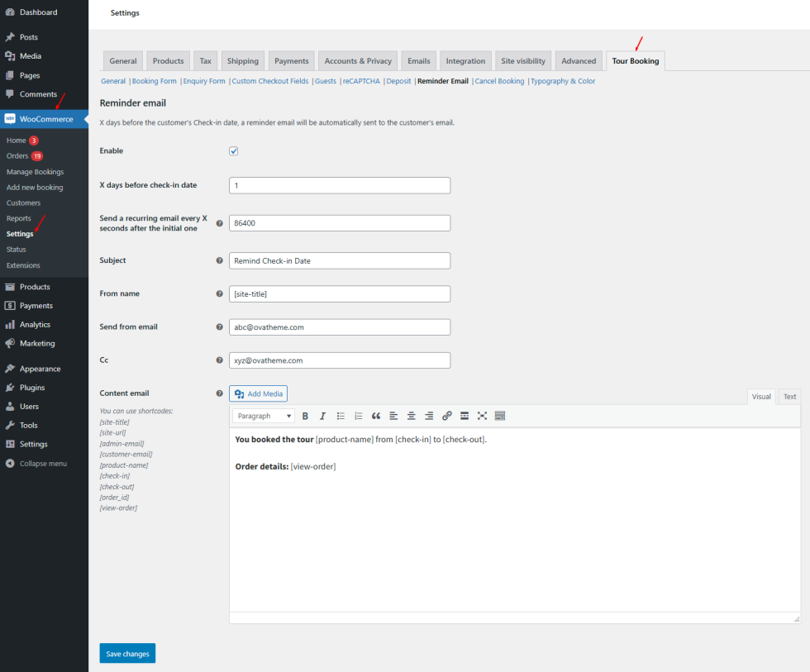The width and height of the screenshot is (810, 672).
Task: Insert a numbered list
Action: point(358,416)
